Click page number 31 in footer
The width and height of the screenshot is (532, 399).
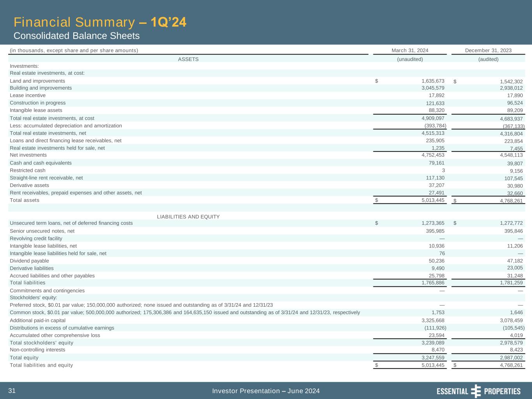(12, 391)
